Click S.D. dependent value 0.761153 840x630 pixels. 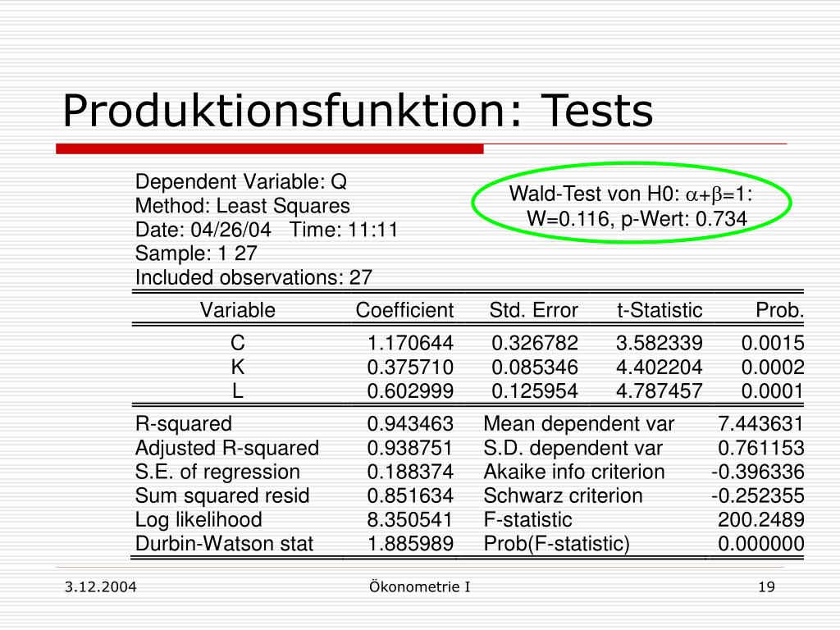pos(760,448)
